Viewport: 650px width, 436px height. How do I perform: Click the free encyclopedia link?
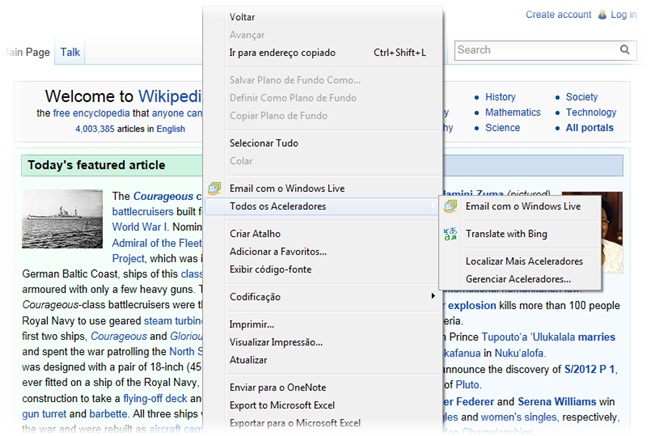point(91,113)
